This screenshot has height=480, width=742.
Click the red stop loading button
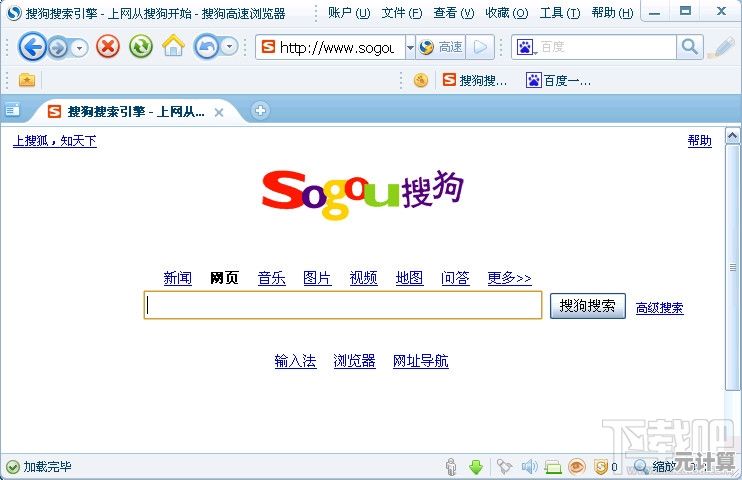coord(108,47)
